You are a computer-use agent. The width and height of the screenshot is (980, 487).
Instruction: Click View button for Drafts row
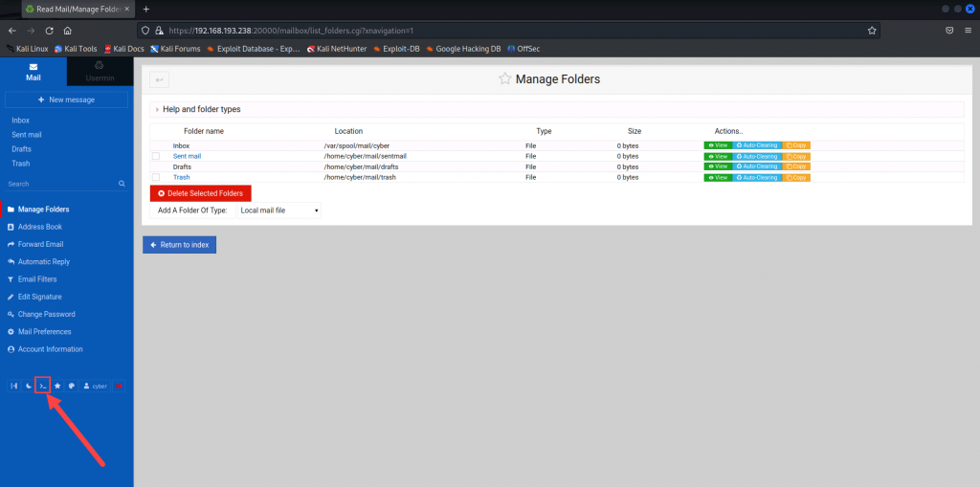718,166
